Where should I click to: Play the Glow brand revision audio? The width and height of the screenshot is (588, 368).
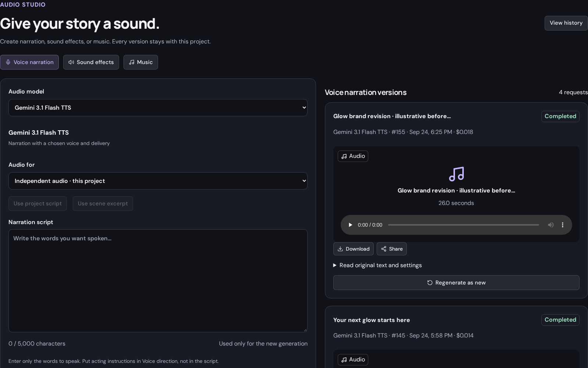pos(350,225)
